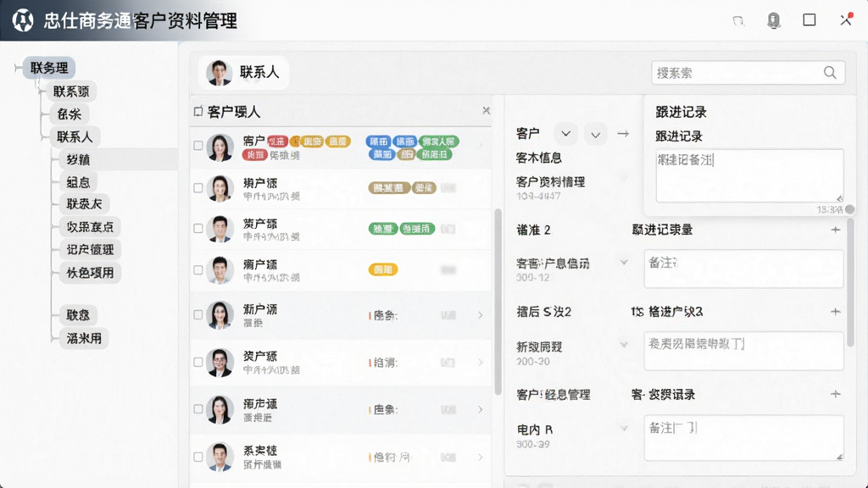Select 联系人 in the sidebar tree
The width and height of the screenshot is (868, 488).
coord(75,136)
